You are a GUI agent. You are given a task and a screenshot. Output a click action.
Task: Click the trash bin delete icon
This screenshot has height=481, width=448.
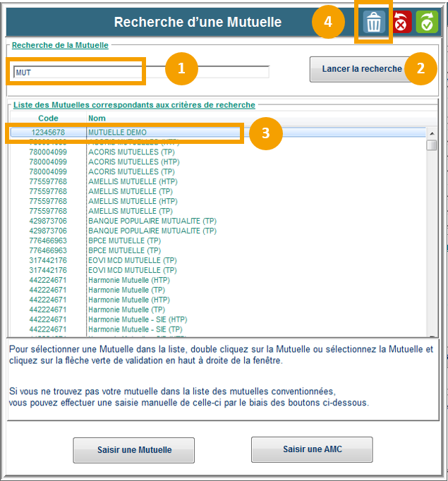click(373, 23)
